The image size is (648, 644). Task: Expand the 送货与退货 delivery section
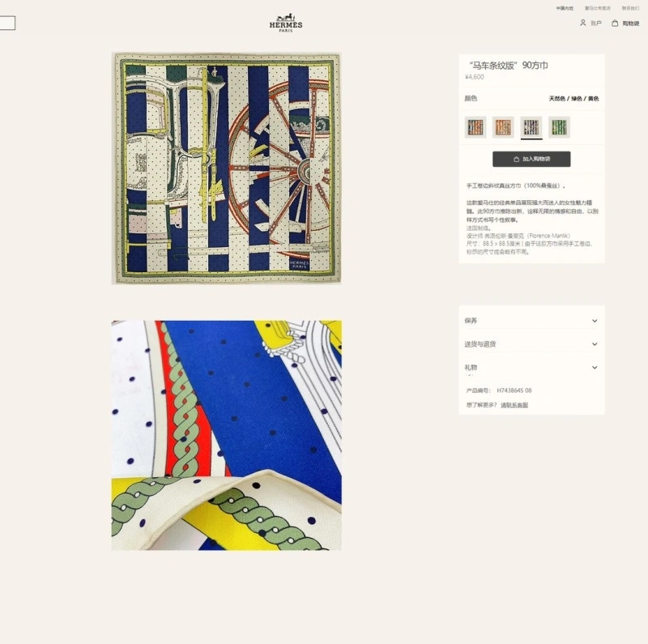531,344
